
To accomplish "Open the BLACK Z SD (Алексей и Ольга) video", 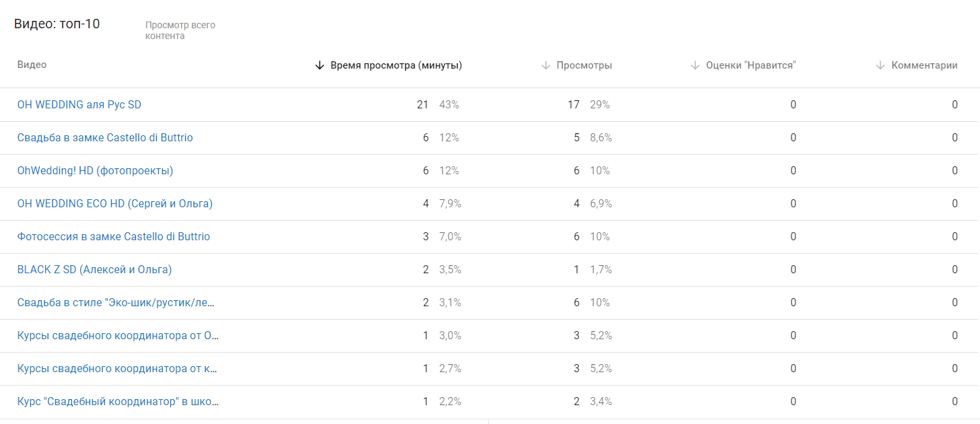I will [x=93, y=269].
